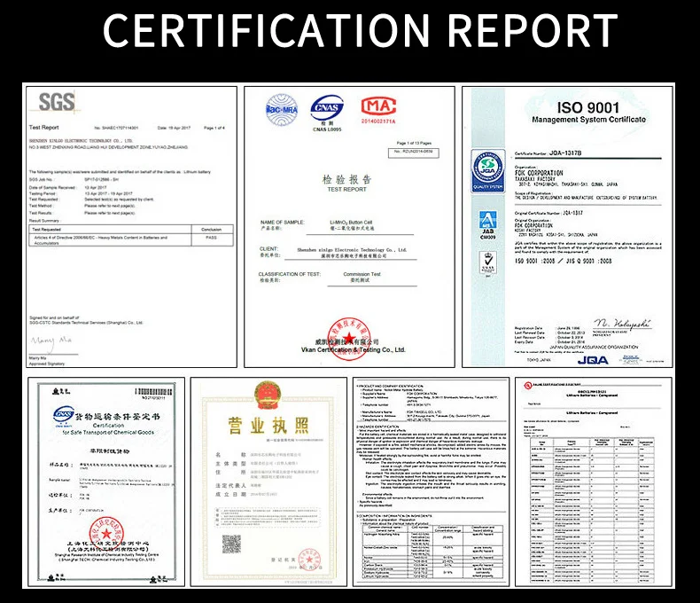Screen dimensions: 700x603
Task: Click 'for Safe Transport of Chemical Goods' text
Action: [108, 433]
